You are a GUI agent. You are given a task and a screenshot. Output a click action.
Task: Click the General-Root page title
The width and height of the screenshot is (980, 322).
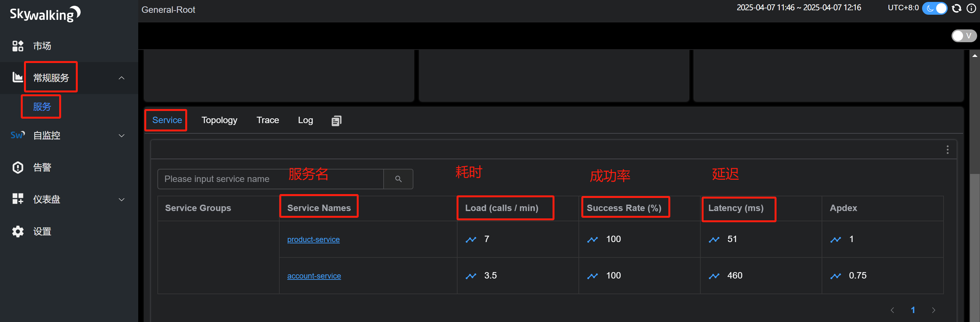tap(168, 10)
